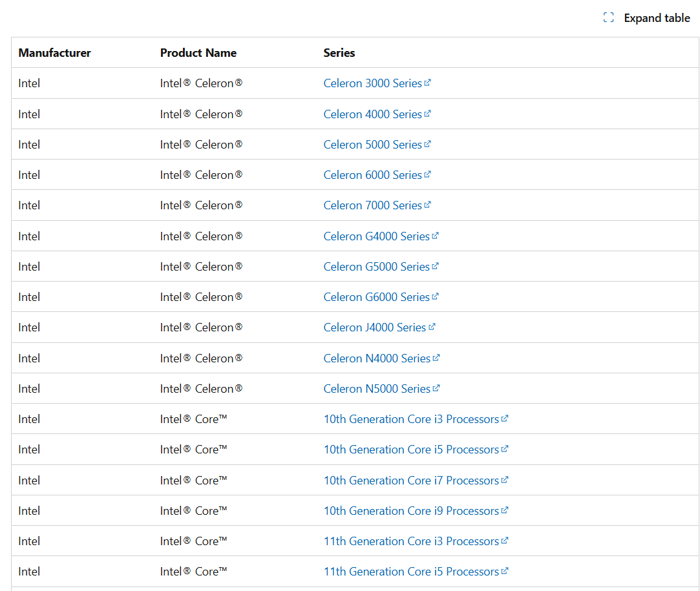700x591 pixels.
Task: Open the Celeron N4000 Series link
Action: (x=377, y=358)
